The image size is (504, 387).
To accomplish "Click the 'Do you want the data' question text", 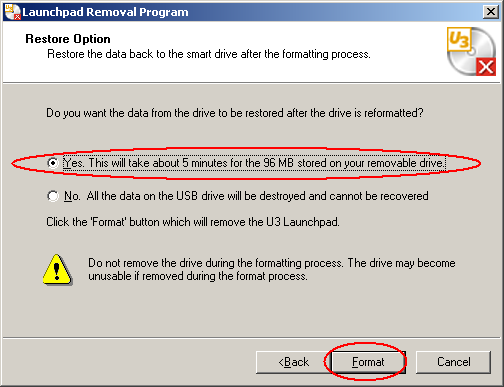I will [235, 113].
